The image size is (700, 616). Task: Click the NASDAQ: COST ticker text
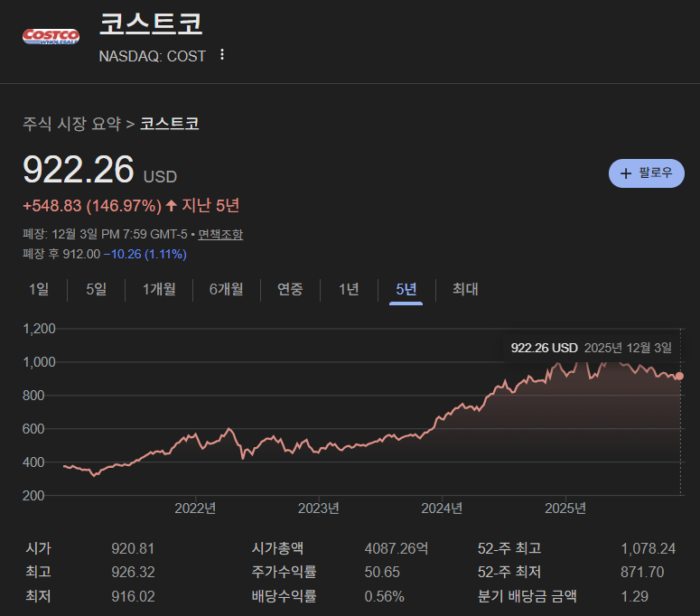pos(153,56)
